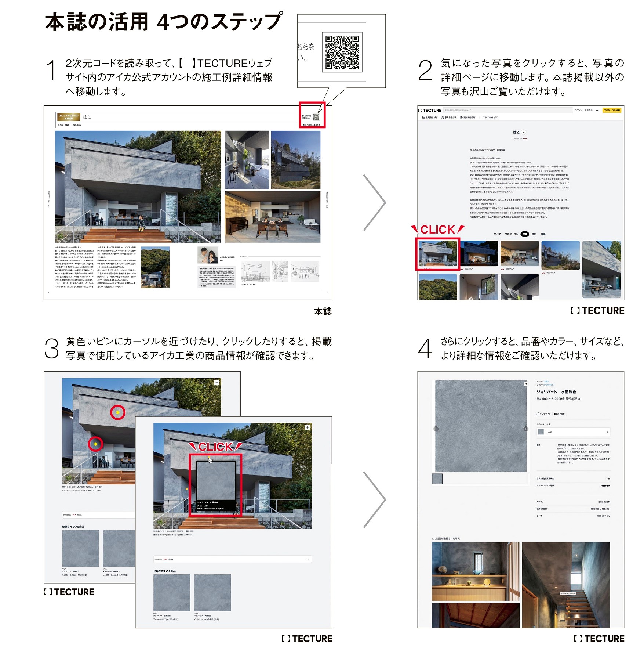
Task: Click next arrow on the product image carousel
Action: [525, 429]
